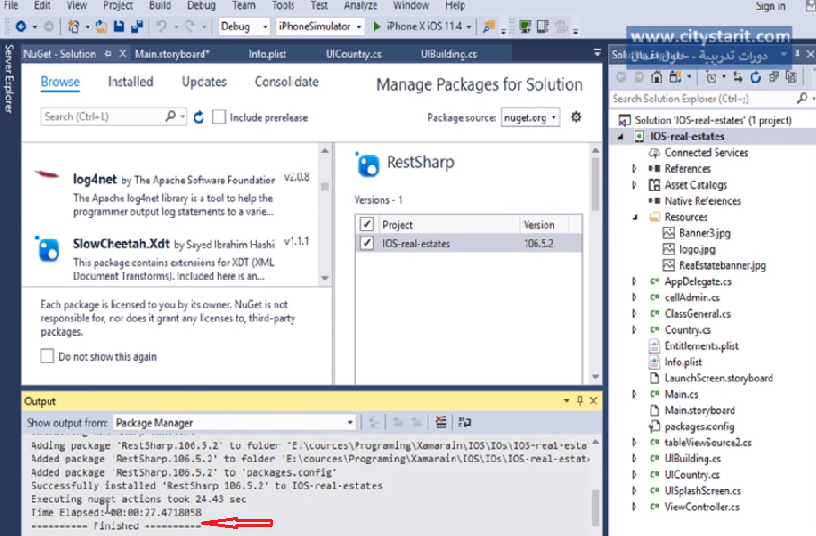Click the iOS simulator device window icon
This screenshot has width=816, height=536.
pos(543,26)
